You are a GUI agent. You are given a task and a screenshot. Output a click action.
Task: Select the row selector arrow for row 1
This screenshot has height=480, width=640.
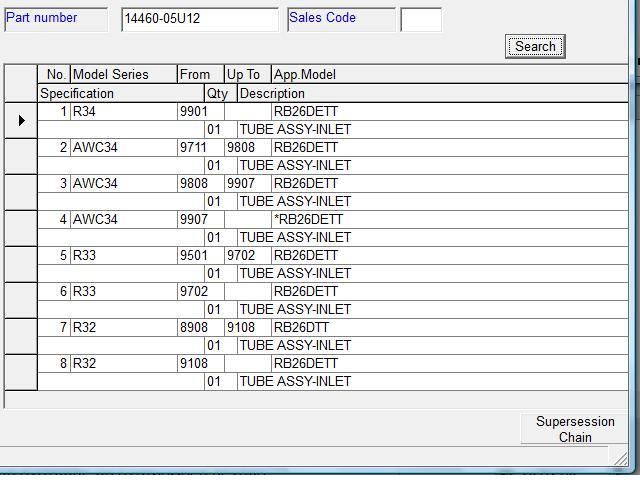[21, 120]
